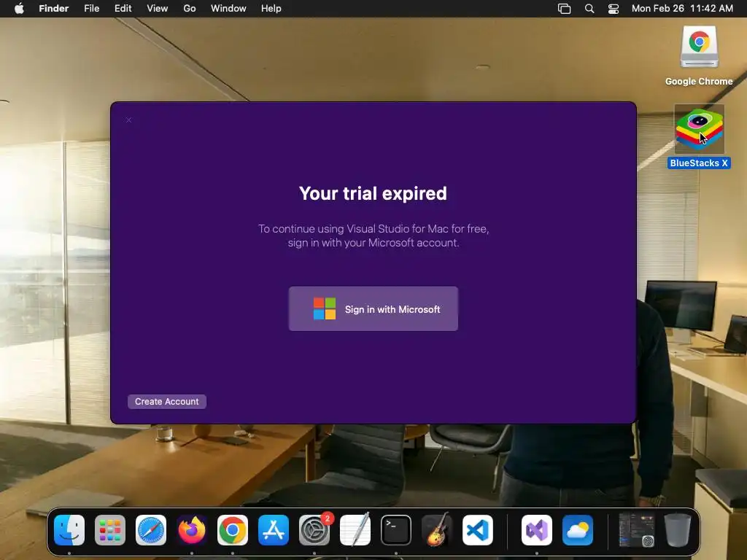This screenshot has height=560, width=747.
Task: Open Launchpad from the Dock
Action: click(110, 530)
